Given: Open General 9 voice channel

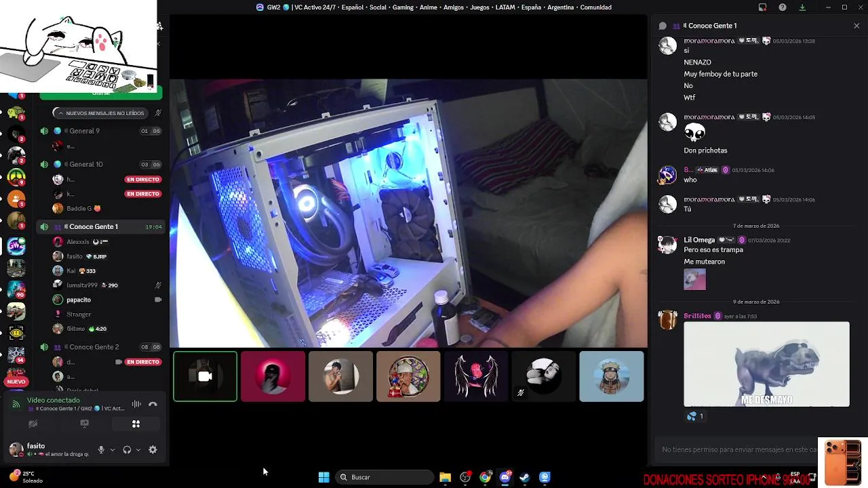Looking at the screenshot, I should point(102,131).
